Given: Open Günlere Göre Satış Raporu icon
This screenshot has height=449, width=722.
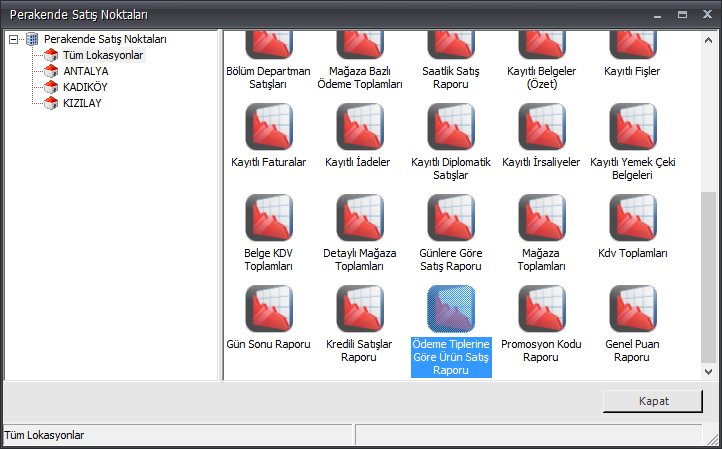Looking at the screenshot, I should click(x=451, y=218).
